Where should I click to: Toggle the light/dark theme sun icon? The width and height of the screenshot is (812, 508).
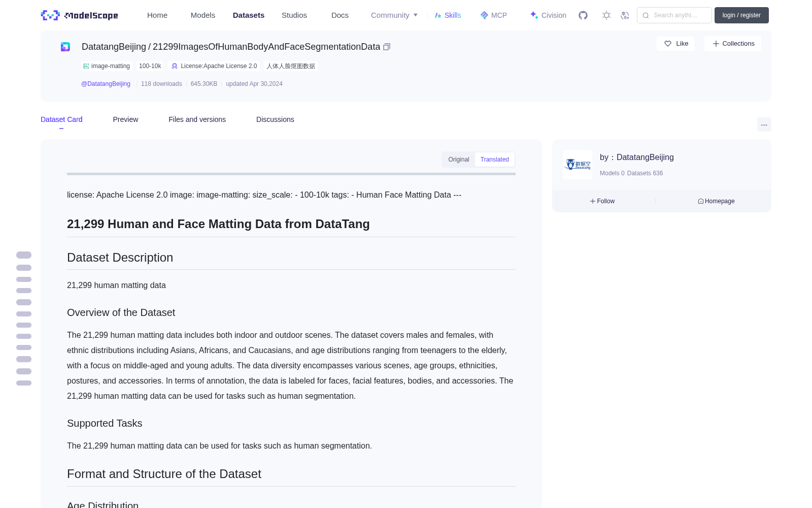[x=606, y=15]
